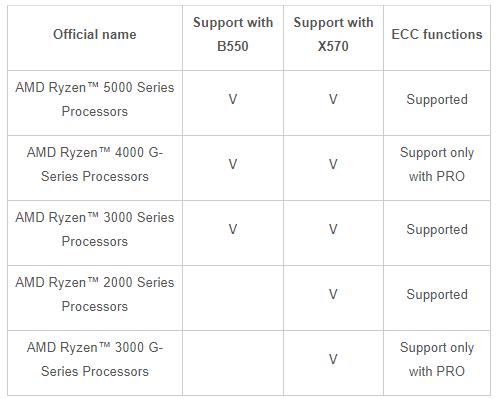Click X570 V mark for Ryzen 3000 G-Series
Screen dimensions: 498x399
[x=333, y=359]
